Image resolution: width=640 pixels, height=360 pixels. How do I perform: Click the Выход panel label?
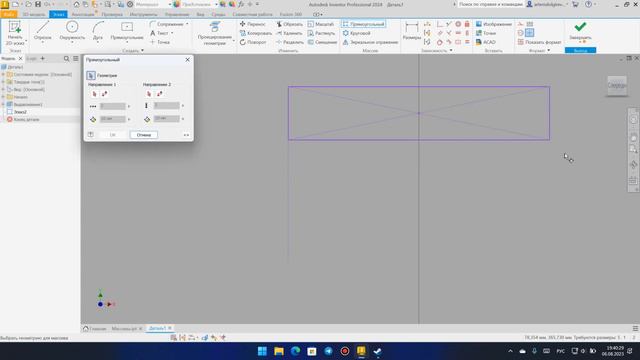(580, 51)
